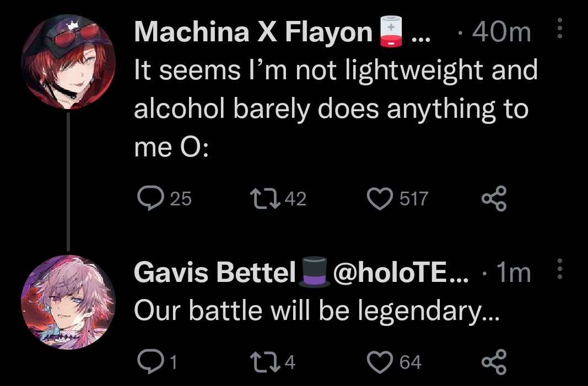
Task: Share Gavis Bettel's reply
Action: tap(494, 362)
